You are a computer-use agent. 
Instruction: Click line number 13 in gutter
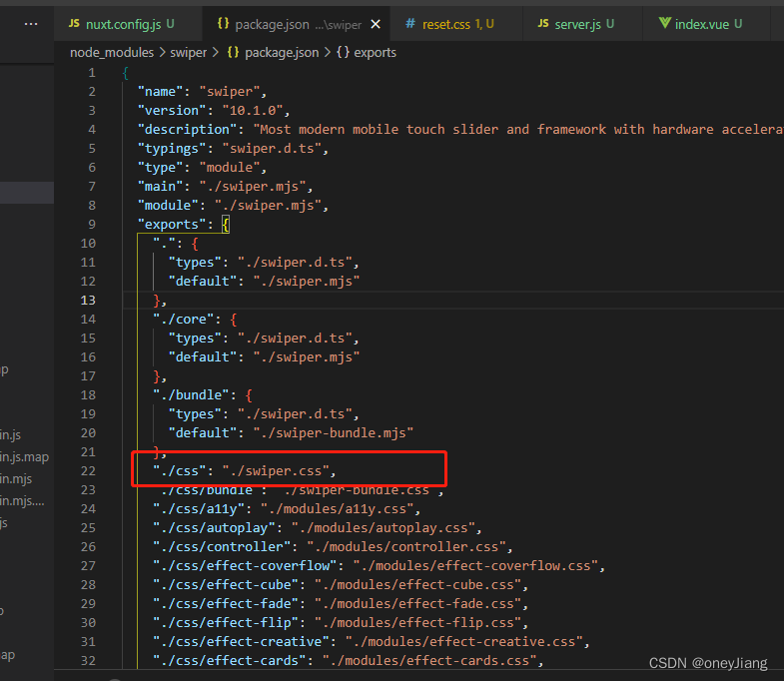click(x=88, y=300)
